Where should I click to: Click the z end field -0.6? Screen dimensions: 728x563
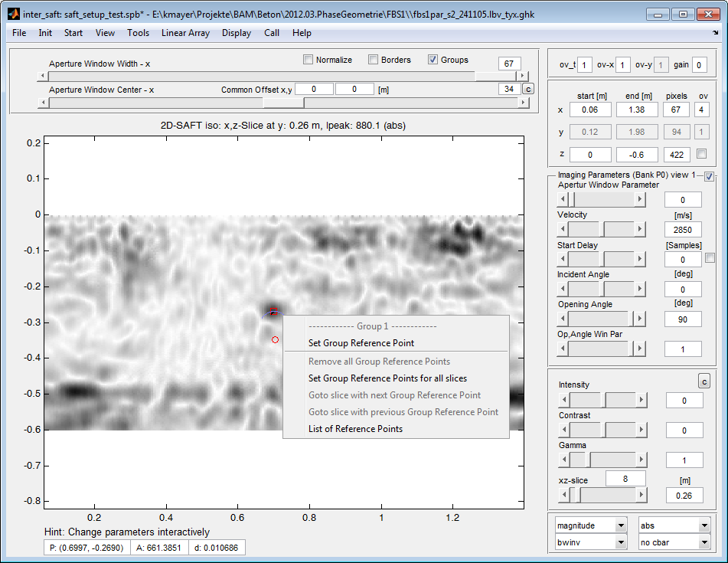pos(637,155)
